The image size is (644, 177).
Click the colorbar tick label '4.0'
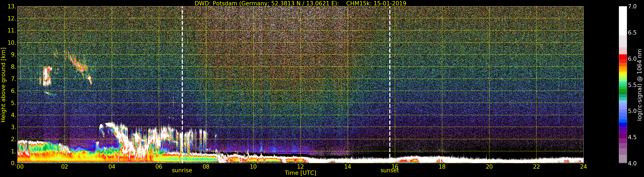point(632,163)
